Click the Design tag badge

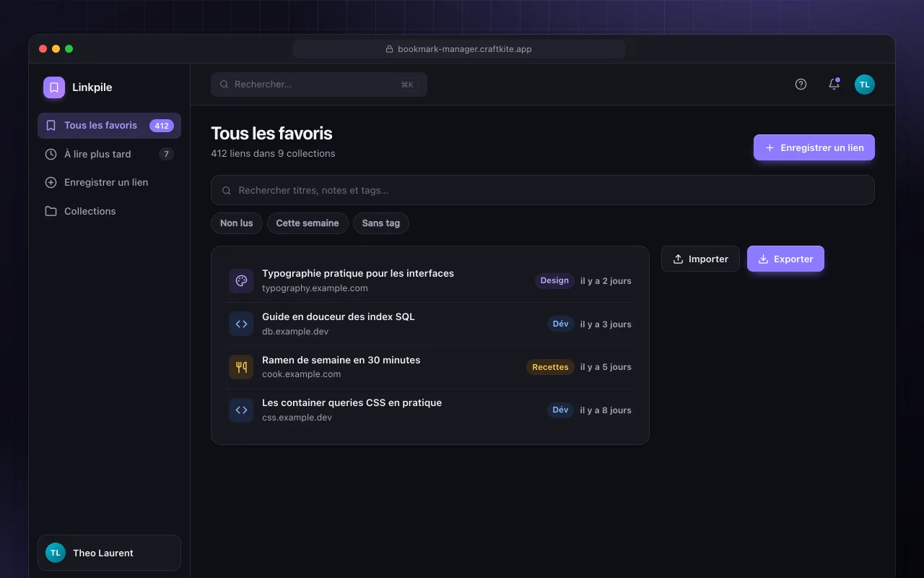click(554, 280)
